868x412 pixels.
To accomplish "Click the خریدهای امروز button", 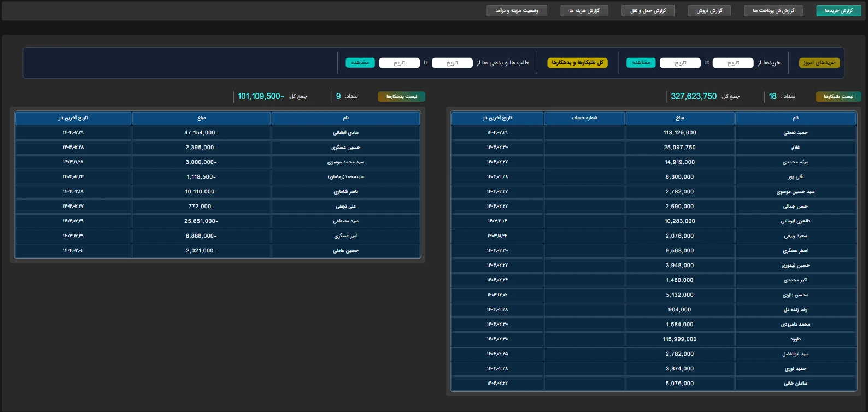I will (x=819, y=63).
